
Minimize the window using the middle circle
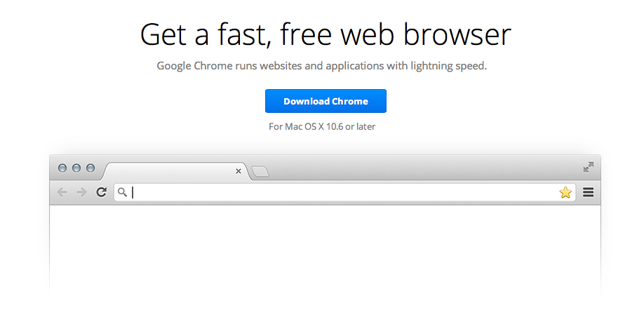coord(76,168)
